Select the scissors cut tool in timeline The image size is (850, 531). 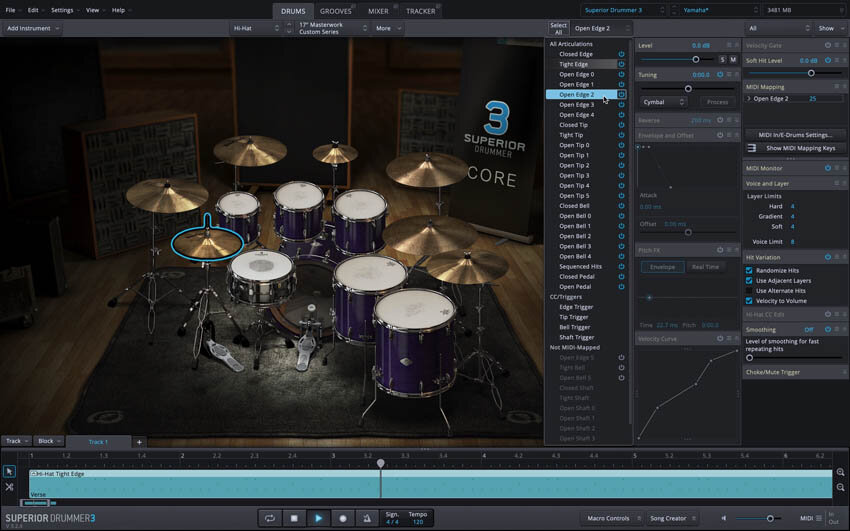[x=9, y=487]
